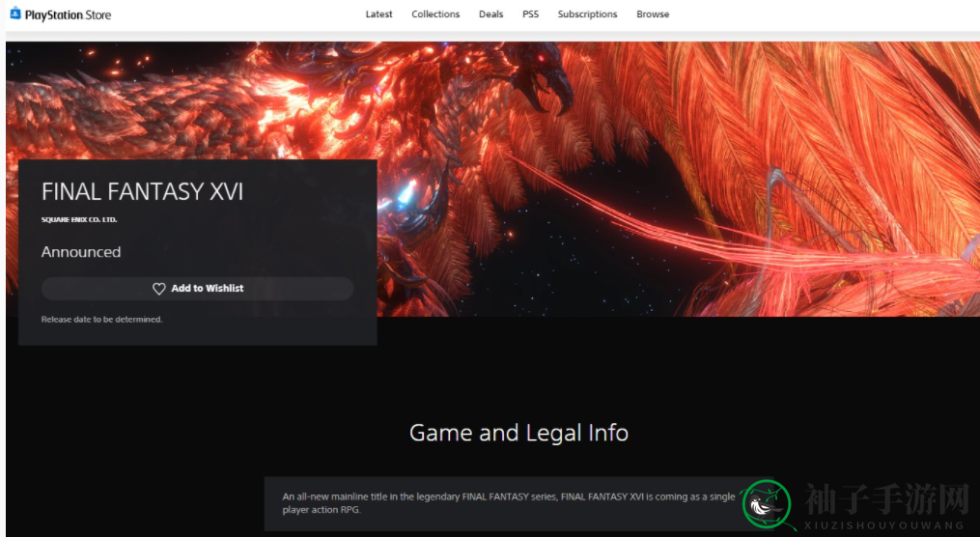Click the heart icon in Add to Wishlist

[x=158, y=289]
